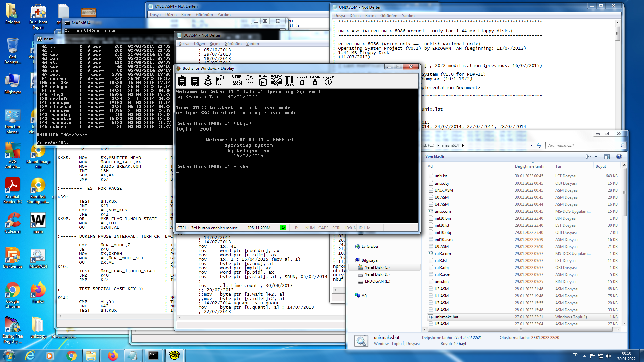Click the SCRL indicator in Bochs status bar
The width and height of the screenshot is (644, 362).
pyautogui.click(x=337, y=228)
